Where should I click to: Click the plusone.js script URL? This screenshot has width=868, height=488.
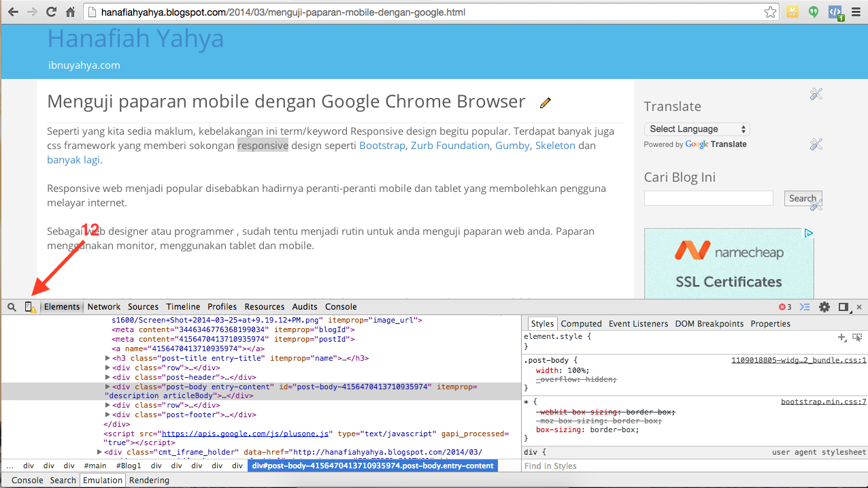(x=245, y=434)
